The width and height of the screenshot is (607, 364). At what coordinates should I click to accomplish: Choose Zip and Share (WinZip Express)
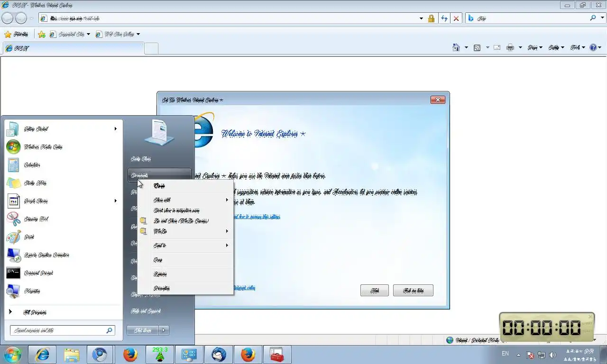(x=185, y=221)
